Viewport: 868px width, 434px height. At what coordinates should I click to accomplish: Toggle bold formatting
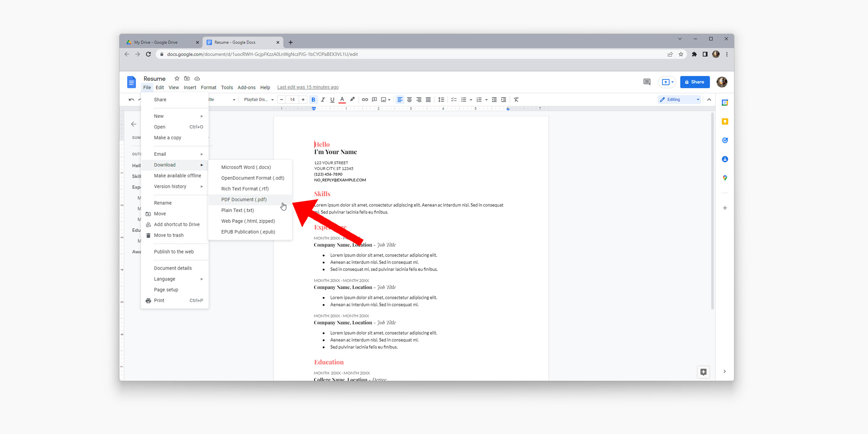click(313, 99)
